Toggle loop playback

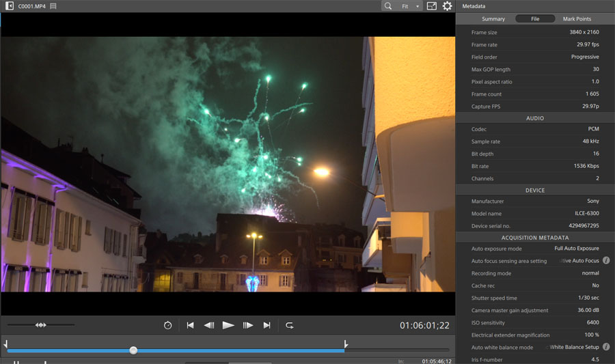[x=290, y=325]
